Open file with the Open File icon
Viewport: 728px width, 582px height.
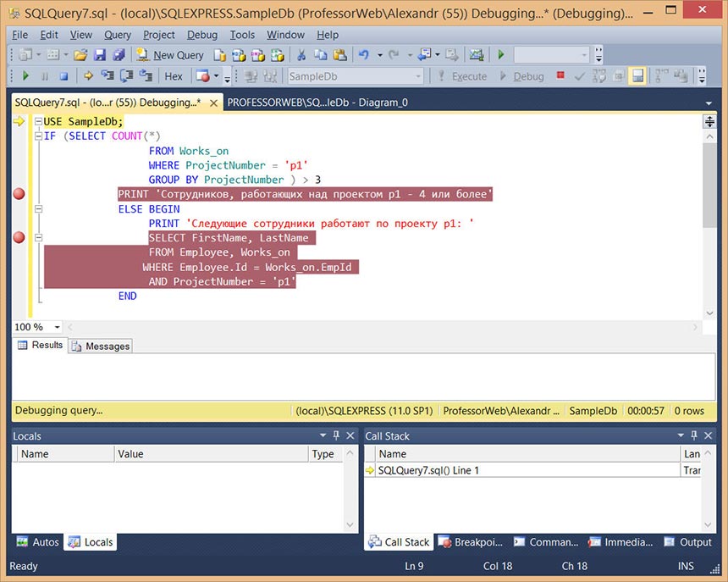pyautogui.click(x=80, y=55)
